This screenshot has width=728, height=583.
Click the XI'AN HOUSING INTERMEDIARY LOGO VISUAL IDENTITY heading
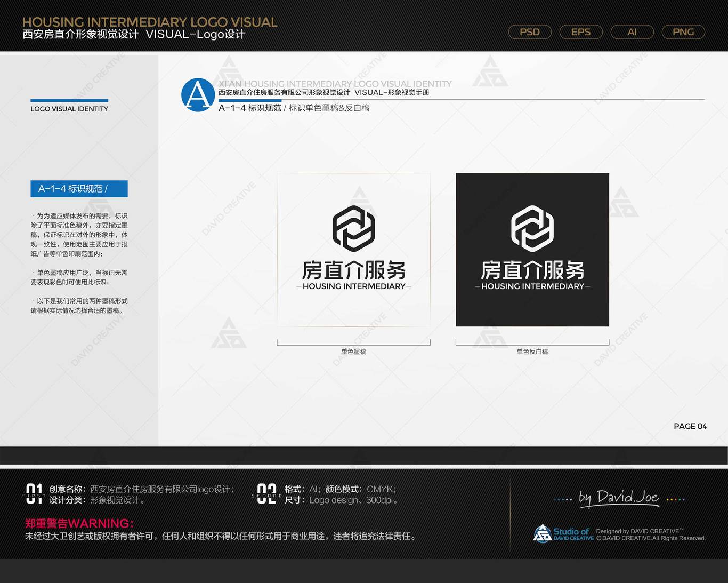coord(335,84)
